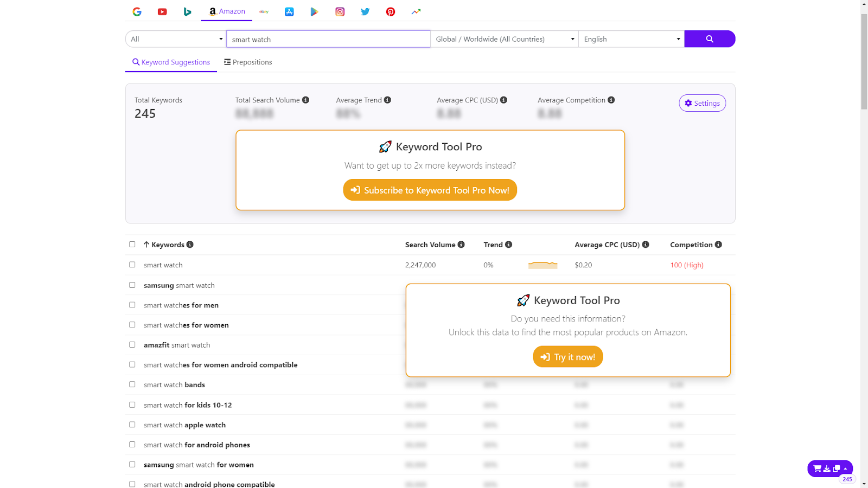Screen dimensions: 868x488
Task: Click the 2,247,000 search volume value
Action: point(420,265)
